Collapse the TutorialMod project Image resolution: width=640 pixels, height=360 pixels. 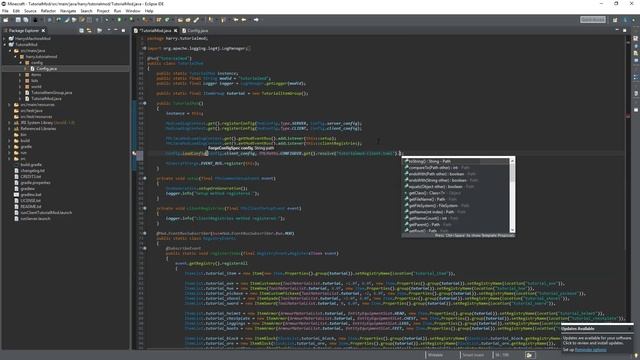[5, 44]
